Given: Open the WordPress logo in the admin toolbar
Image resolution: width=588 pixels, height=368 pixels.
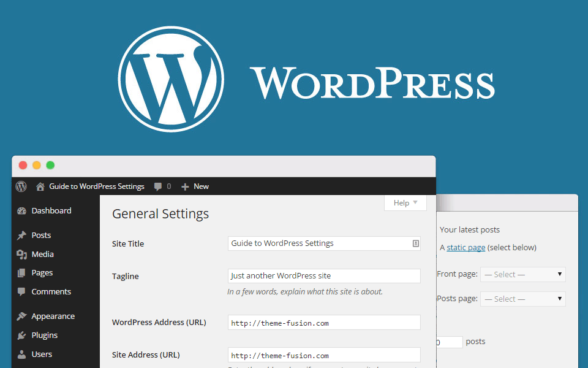Looking at the screenshot, I should coord(20,186).
